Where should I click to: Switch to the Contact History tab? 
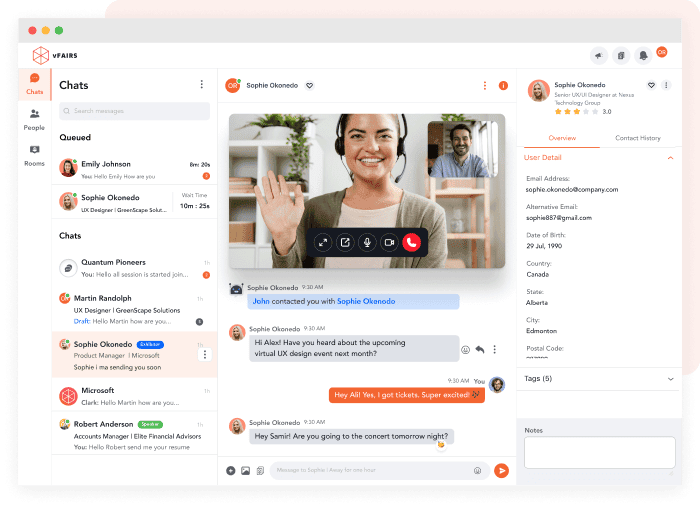click(x=637, y=138)
